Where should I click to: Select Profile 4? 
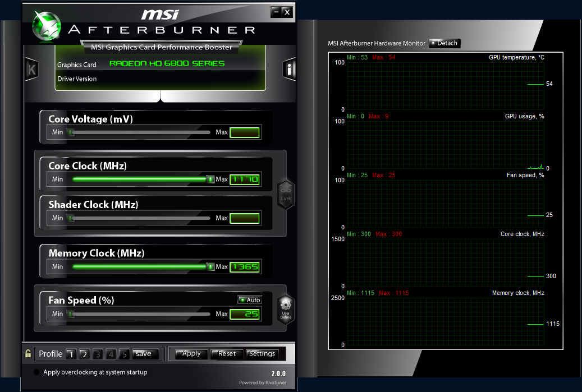[111, 354]
